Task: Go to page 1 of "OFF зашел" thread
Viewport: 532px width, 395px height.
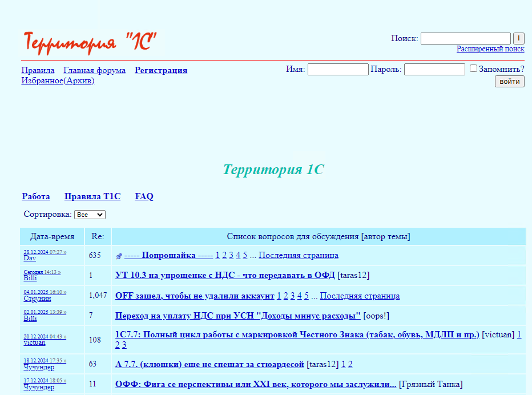Action: pos(279,296)
